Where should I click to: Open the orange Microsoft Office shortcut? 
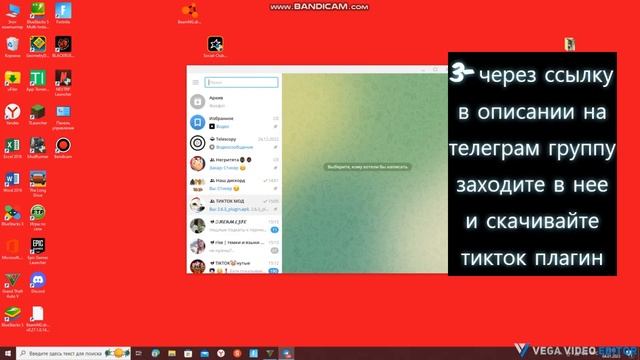(12, 249)
